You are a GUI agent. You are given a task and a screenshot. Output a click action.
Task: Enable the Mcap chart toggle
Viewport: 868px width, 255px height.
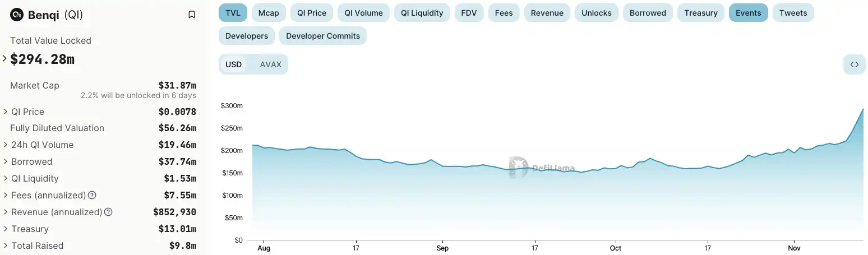pos(269,13)
